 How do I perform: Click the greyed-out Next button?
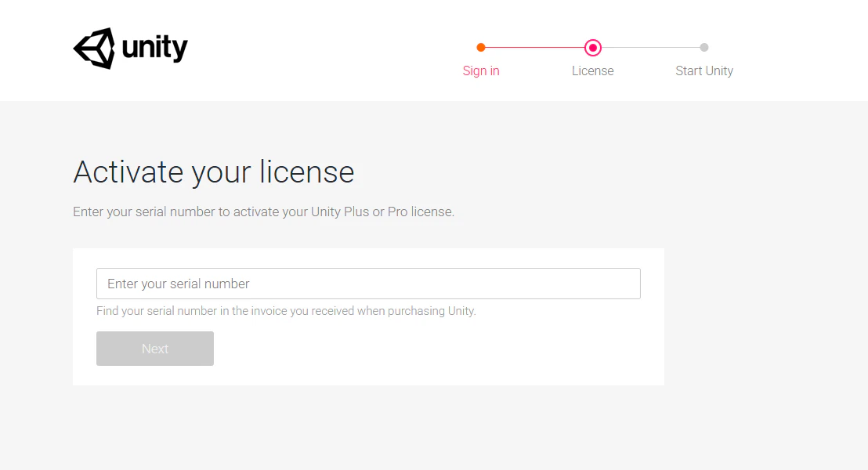pos(155,349)
